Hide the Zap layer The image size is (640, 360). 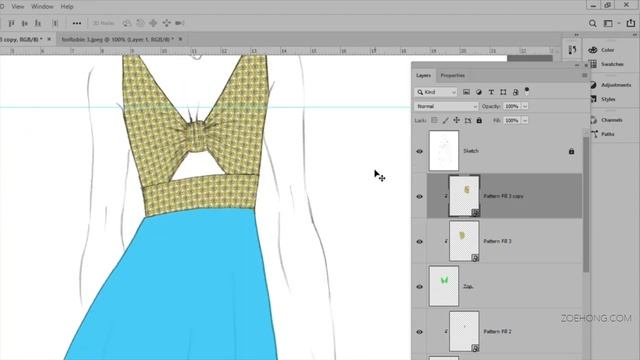tap(419, 287)
